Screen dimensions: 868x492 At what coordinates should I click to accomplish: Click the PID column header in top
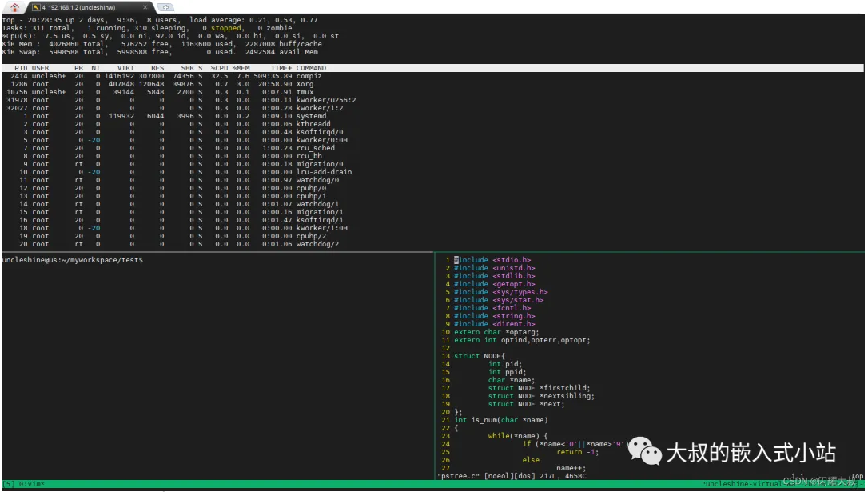click(21, 68)
